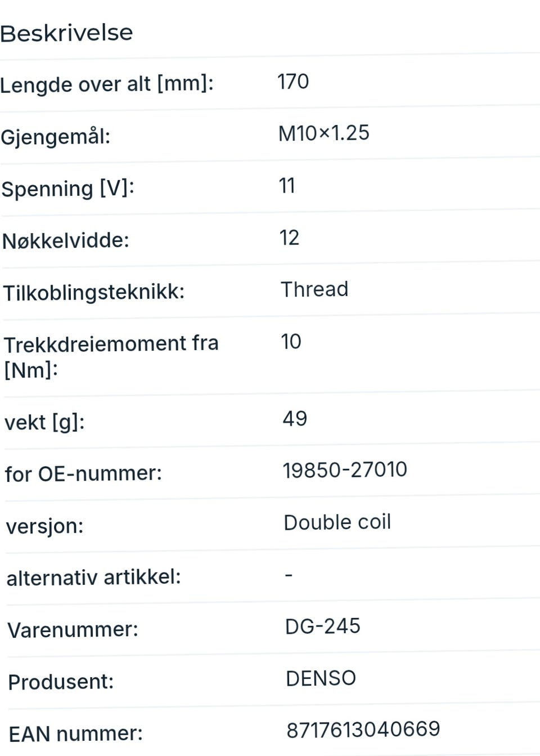The image size is (540, 756).
Task: Click the alternativ artikkel label
Action: 94,578
